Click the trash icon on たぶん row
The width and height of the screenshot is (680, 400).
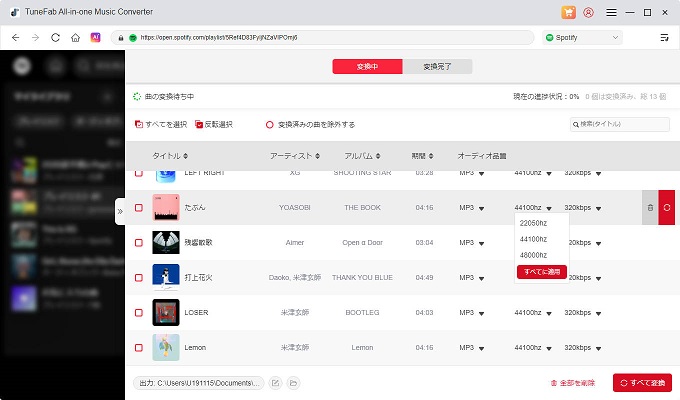pos(650,207)
